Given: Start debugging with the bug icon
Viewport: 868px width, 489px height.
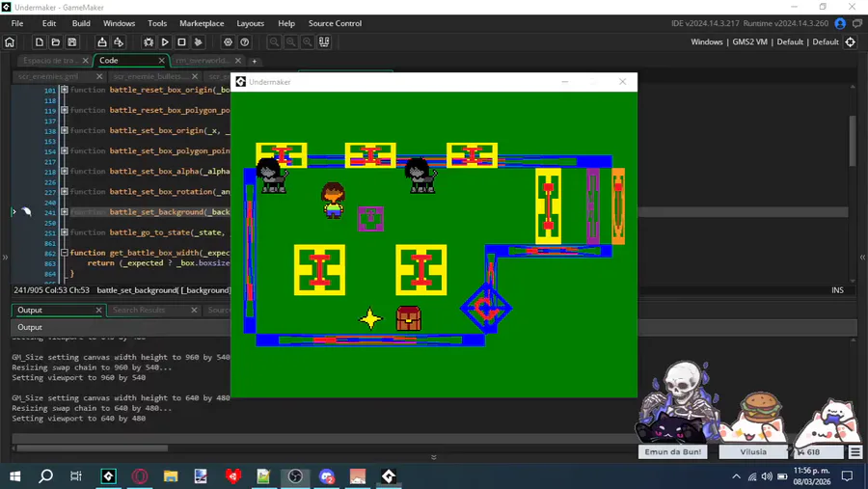Looking at the screenshot, I should coord(149,42).
